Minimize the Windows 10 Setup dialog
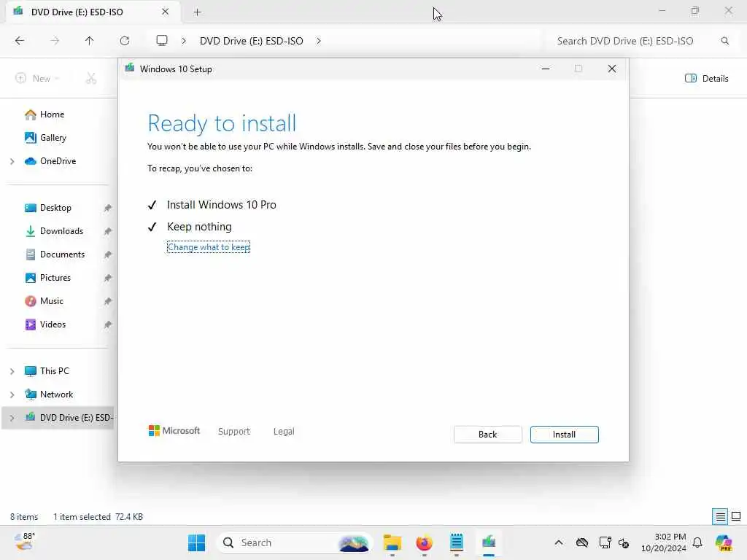Image resolution: width=747 pixels, height=560 pixels. pos(546,69)
